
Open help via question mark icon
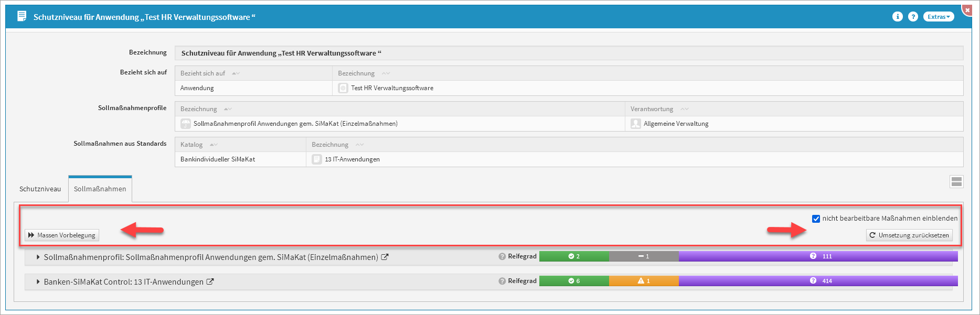tap(913, 17)
